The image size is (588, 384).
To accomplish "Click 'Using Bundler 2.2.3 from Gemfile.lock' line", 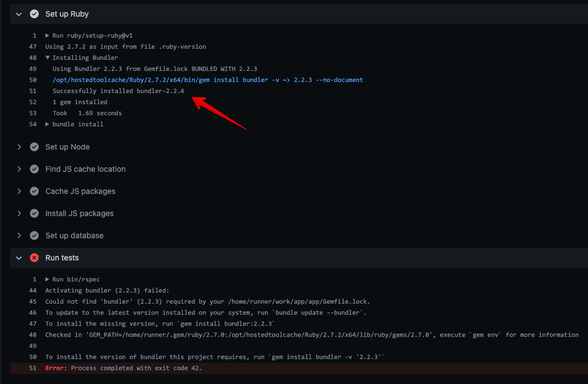I will pos(155,69).
